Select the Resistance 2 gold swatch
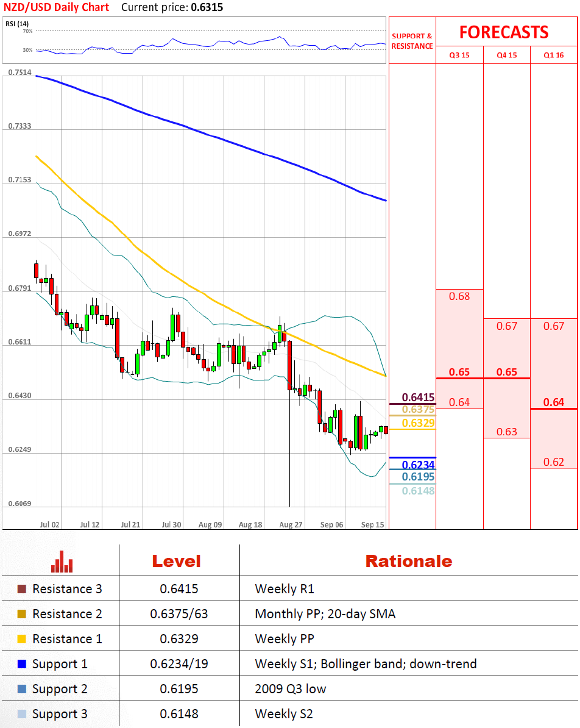This screenshot has width=580, height=728. pos(22,614)
